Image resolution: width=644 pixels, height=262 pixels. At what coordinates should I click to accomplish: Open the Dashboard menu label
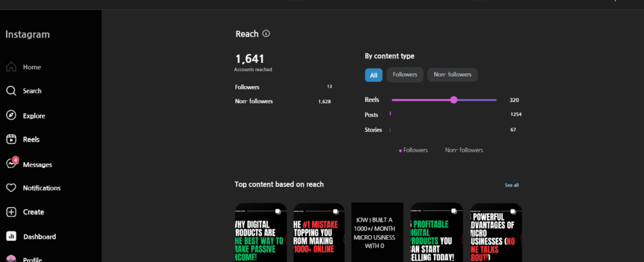[x=40, y=236]
